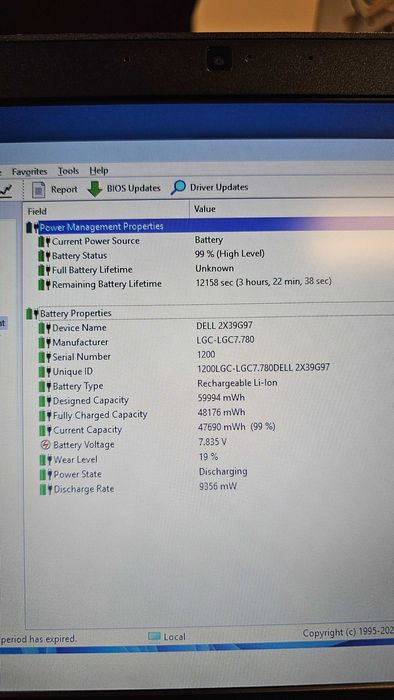The width and height of the screenshot is (394, 700).
Task: Click the battery icon beside Device Name
Action: point(45,328)
